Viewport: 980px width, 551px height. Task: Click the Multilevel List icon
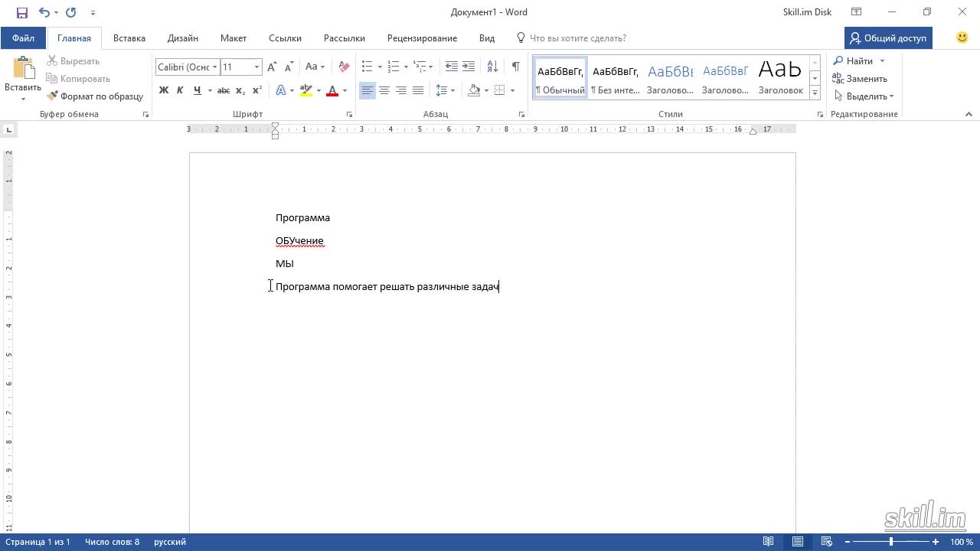pos(419,67)
